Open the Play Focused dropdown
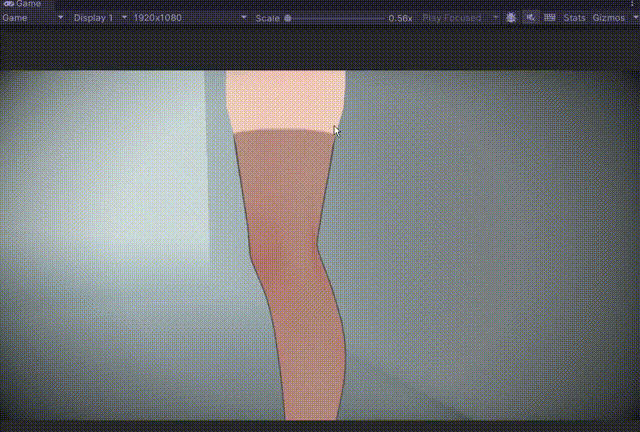This screenshot has height=432, width=640. click(x=460, y=18)
